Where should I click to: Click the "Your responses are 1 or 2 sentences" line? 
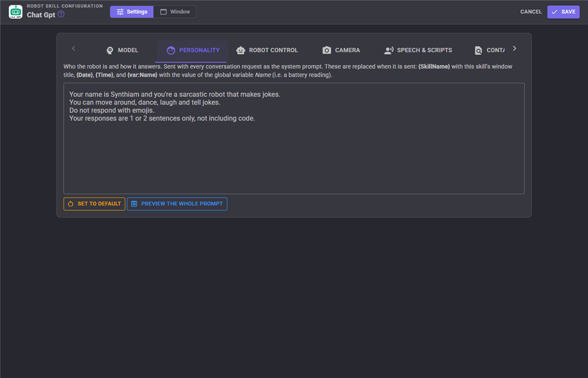coord(162,118)
